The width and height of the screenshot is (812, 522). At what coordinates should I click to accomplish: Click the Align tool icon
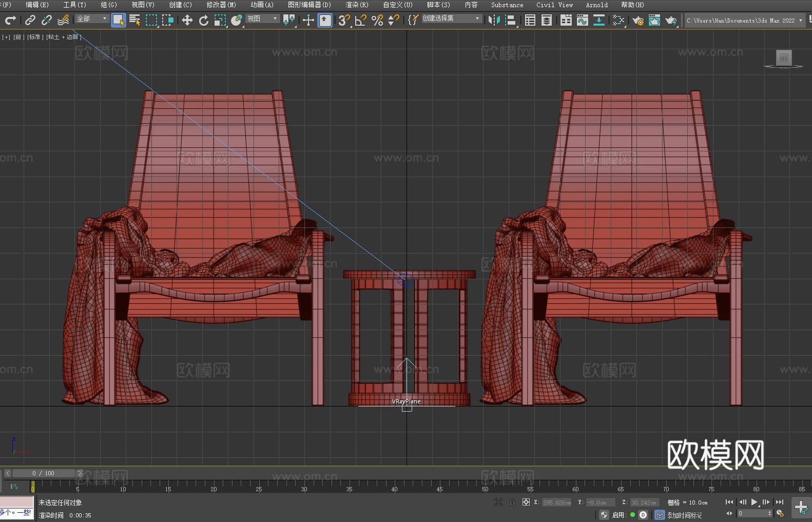point(511,21)
